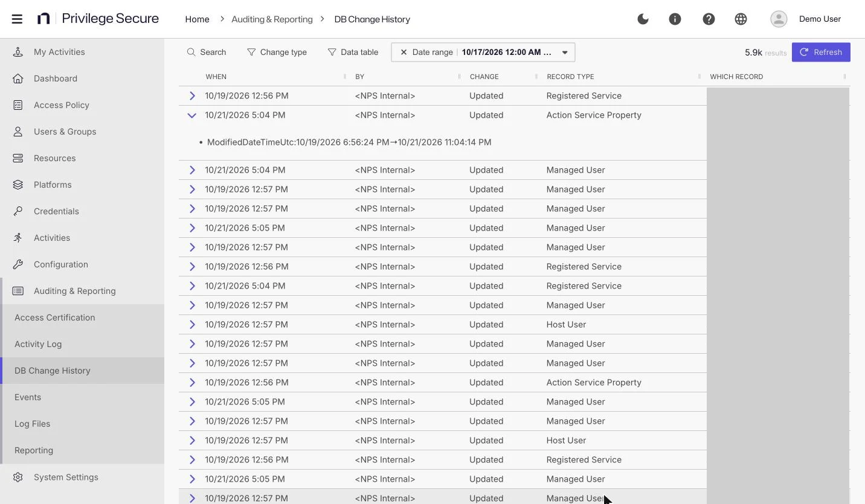The width and height of the screenshot is (865, 504).
Task: Open Events submenu item
Action: [x=28, y=397]
